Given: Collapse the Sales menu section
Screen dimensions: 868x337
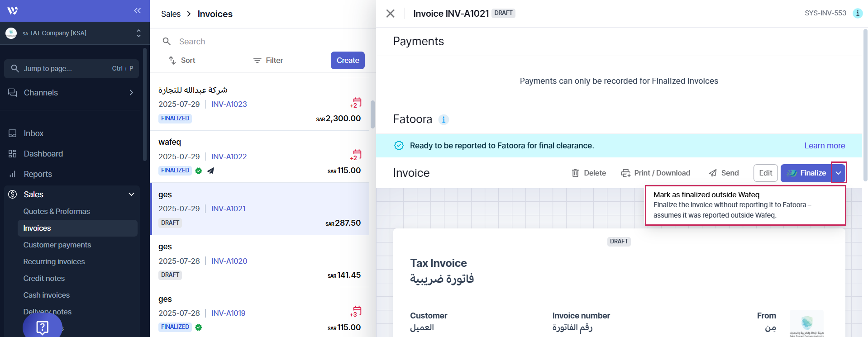Looking at the screenshot, I should pyautogui.click(x=131, y=195).
